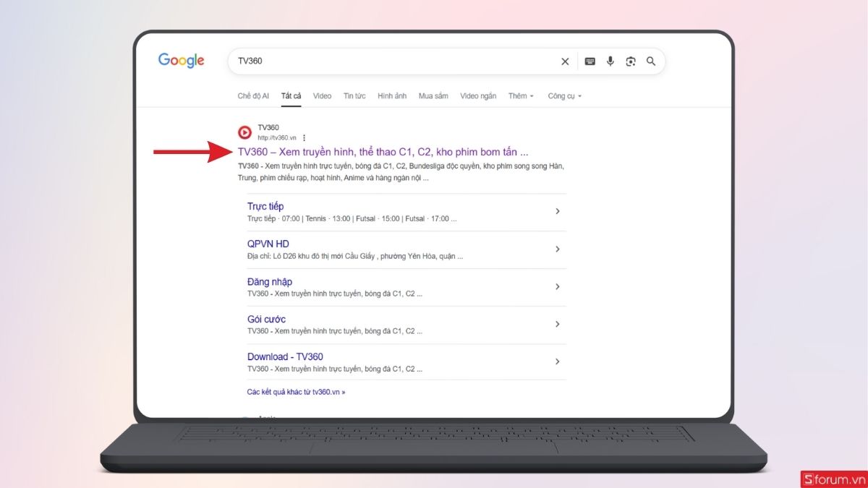Open the Mua sắm tab
Screen dimensions: 868x488
click(x=433, y=96)
